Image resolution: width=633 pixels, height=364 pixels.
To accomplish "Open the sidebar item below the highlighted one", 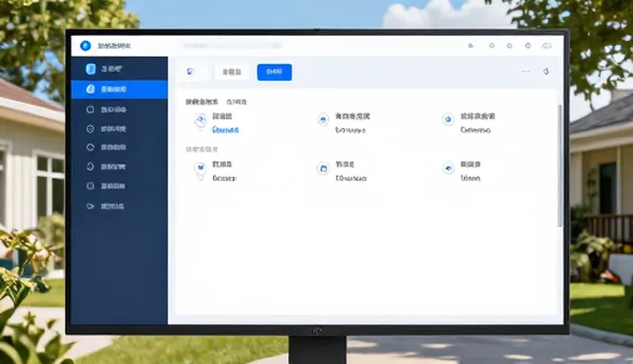I will tap(120, 109).
